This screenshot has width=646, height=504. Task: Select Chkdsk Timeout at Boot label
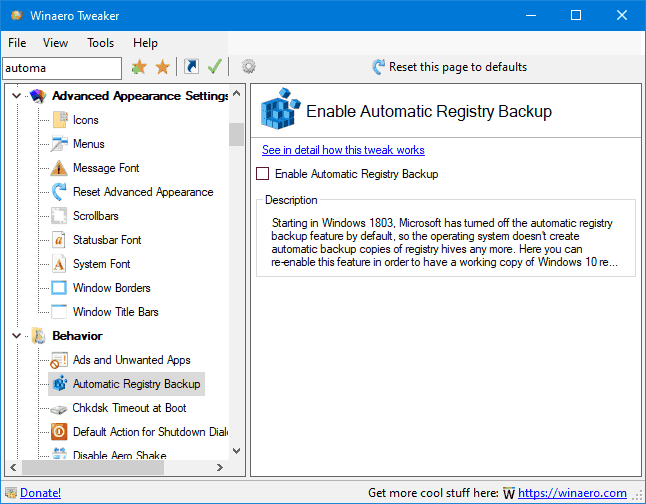129,408
